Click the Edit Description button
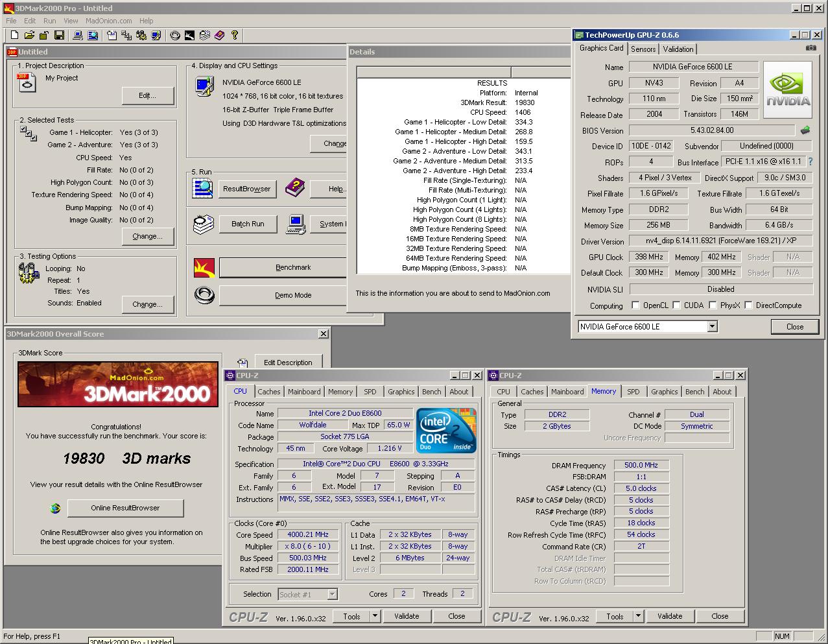 (288, 363)
